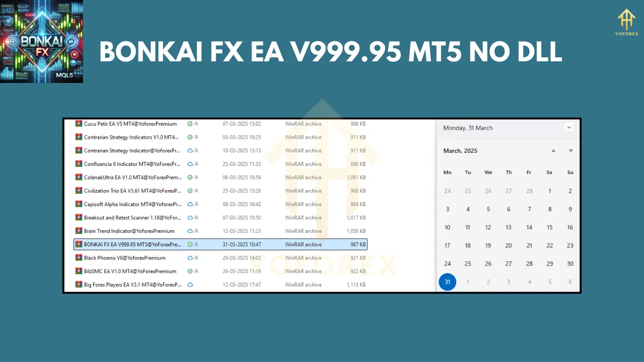Viewport: 644px width, 362px height.
Task: Click the date 26-03-2025 11:19
Action: click(x=242, y=271)
